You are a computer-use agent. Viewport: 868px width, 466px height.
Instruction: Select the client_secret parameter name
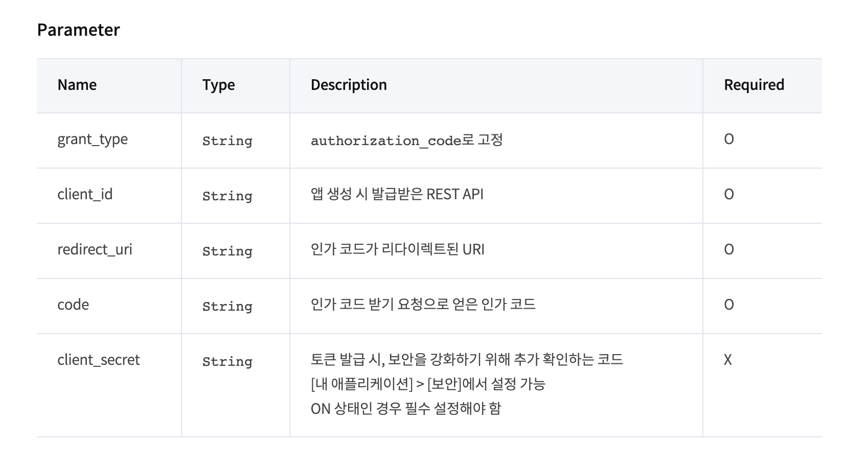coord(98,360)
